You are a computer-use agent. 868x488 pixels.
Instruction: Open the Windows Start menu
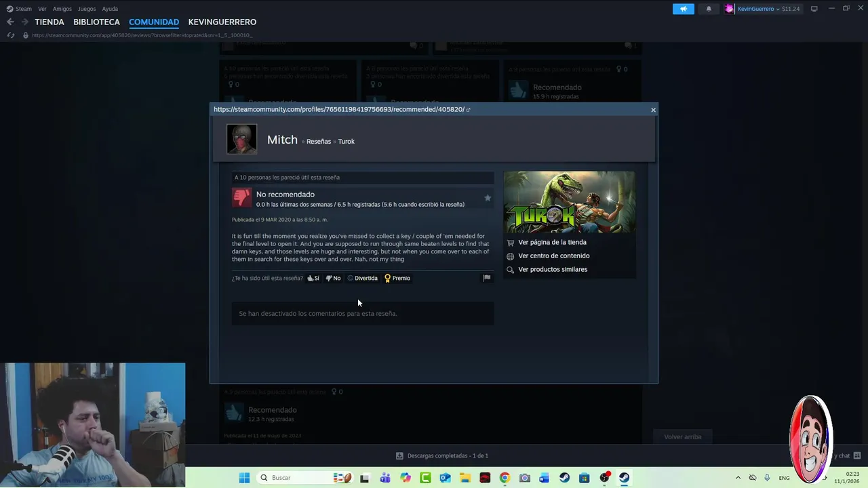(244, 478)
